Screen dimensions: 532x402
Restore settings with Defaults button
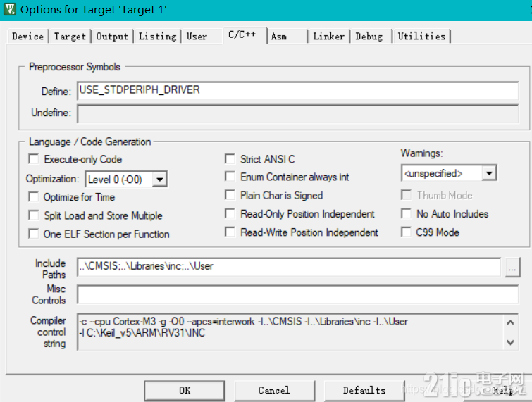[364, 391]
